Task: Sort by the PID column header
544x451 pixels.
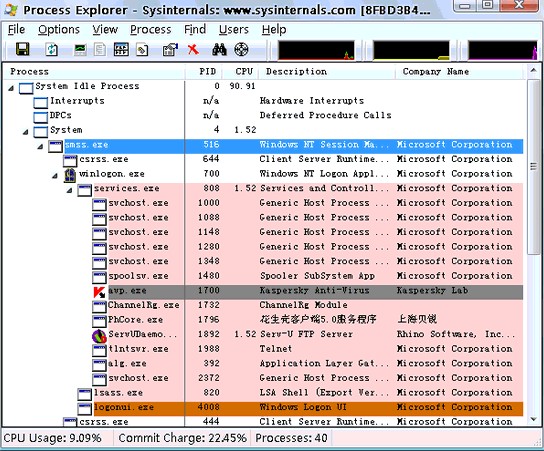Action: (x=204, y=72)
